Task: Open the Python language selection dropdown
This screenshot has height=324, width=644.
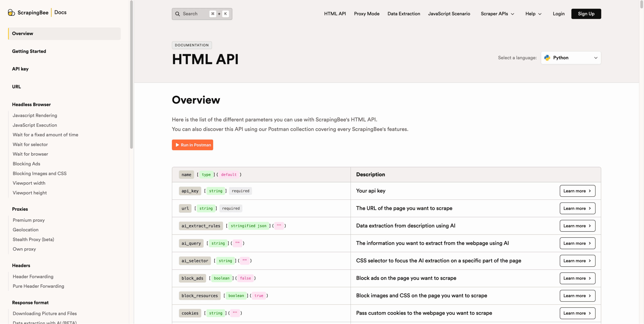Action: click(571, 58)
